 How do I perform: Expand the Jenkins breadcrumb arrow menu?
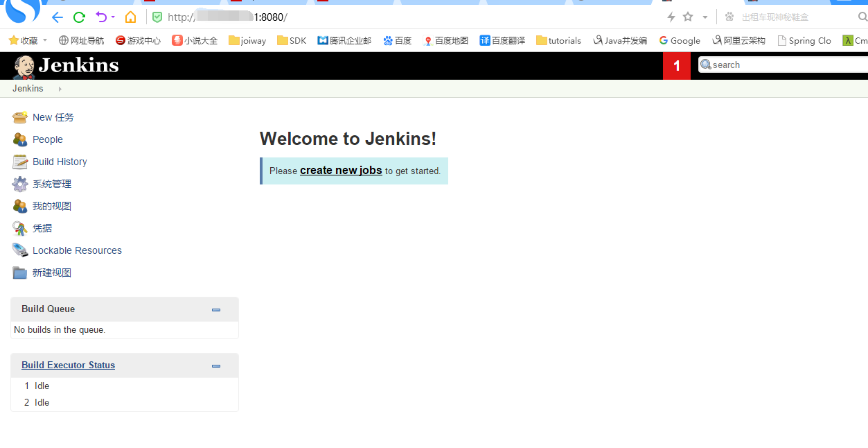click(x=60, y=89)
